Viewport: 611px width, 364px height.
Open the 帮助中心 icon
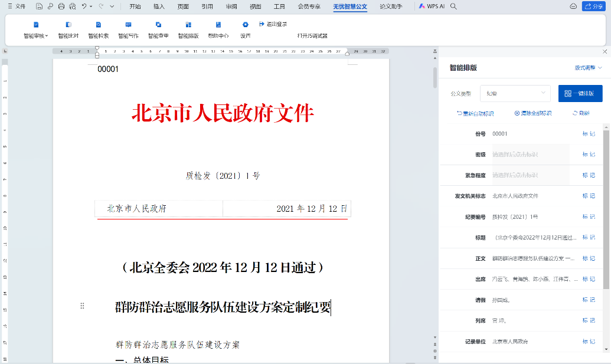pos(218,25)
